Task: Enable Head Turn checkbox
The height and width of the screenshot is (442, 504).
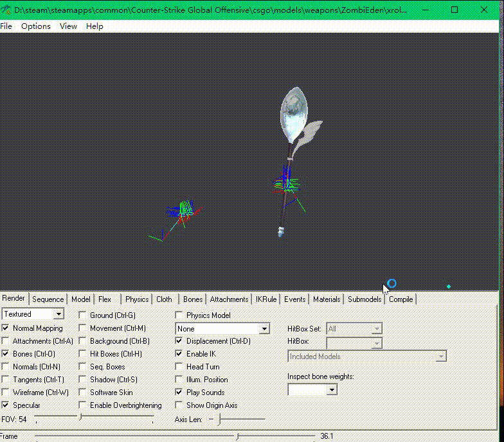Action: [x=179, y=366]
